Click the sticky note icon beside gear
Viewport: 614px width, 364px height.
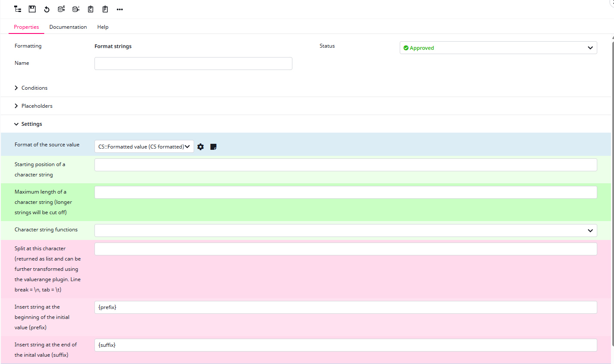(213, 147)
